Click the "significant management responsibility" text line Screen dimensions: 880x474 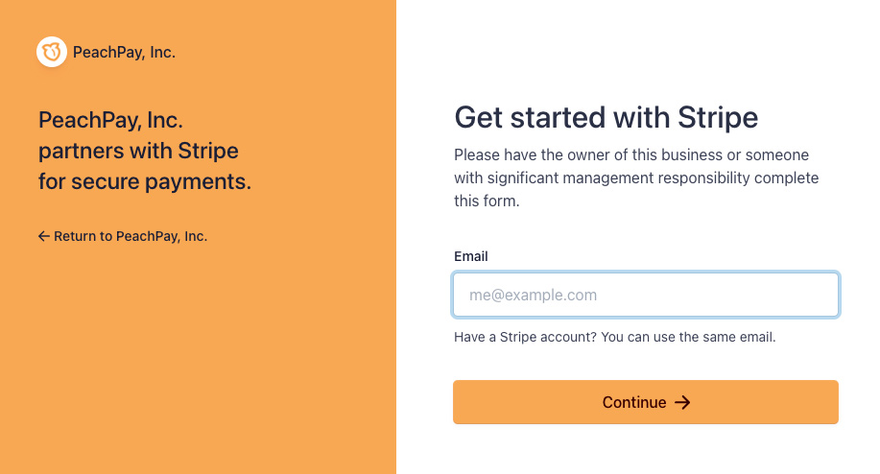[x=636, y=178]
